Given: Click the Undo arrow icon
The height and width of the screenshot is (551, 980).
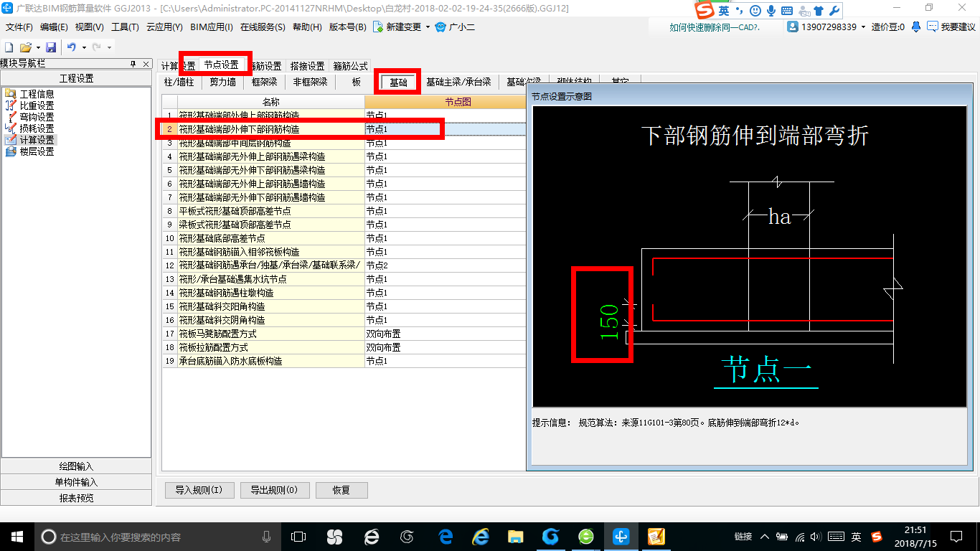Looking at the screenshot, I should tap(72, 47).
